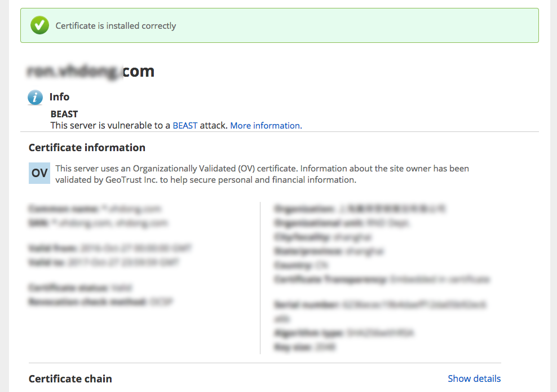Click the bold BEAST warning title

coord(64,114)
